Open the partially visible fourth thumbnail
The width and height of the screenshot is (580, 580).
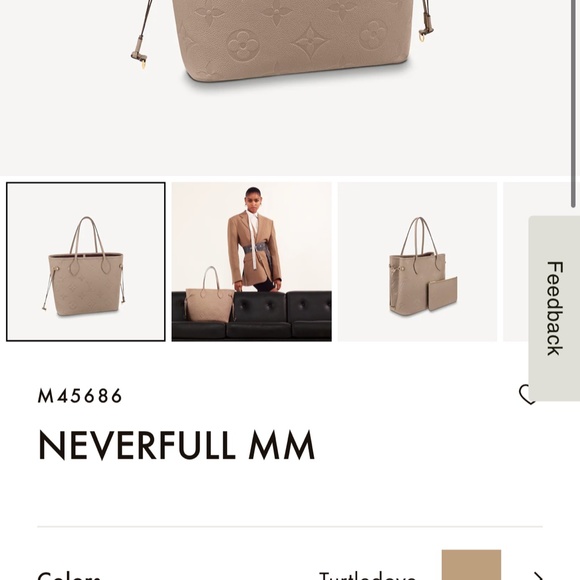pos(516,262)
